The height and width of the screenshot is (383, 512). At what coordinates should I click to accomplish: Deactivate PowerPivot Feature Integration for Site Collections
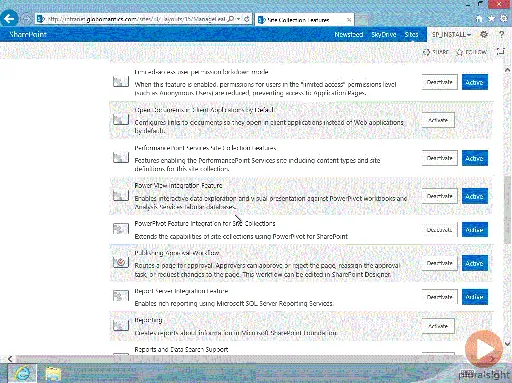pyautogui.click(x=439, y=230)
